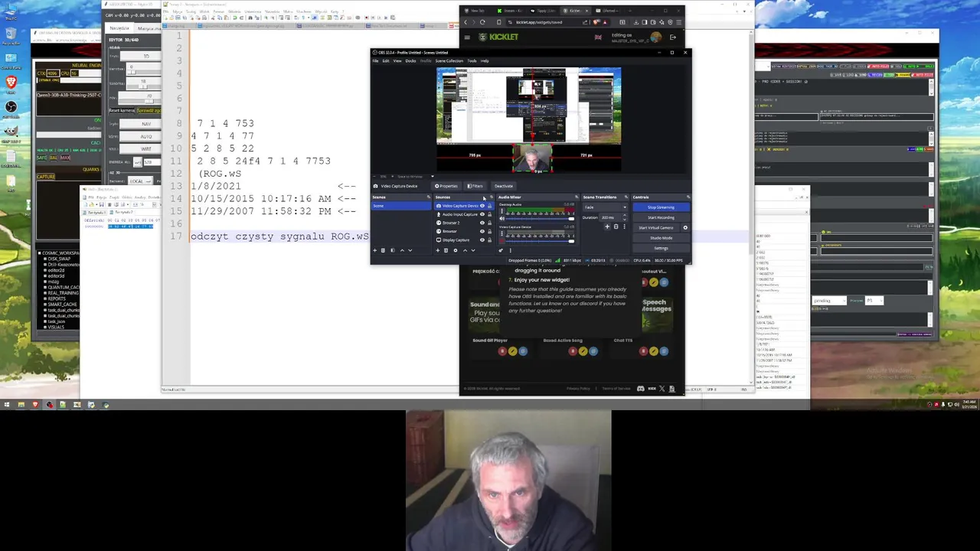Mute Desktop Audio speaker icon
This screenshot has height=551, width=980.
click(x=501, y=219)
